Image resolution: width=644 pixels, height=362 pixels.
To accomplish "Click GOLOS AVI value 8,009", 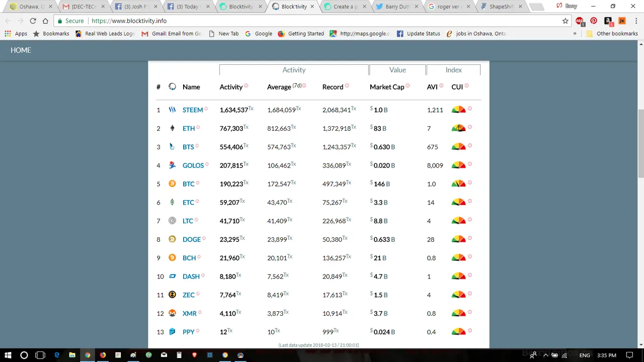I will (x=435, y=165).
